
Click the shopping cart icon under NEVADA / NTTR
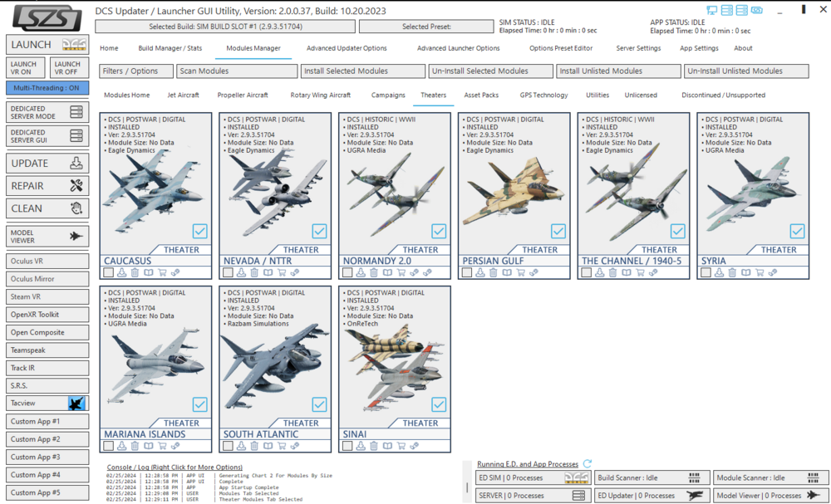click(282, 272)
